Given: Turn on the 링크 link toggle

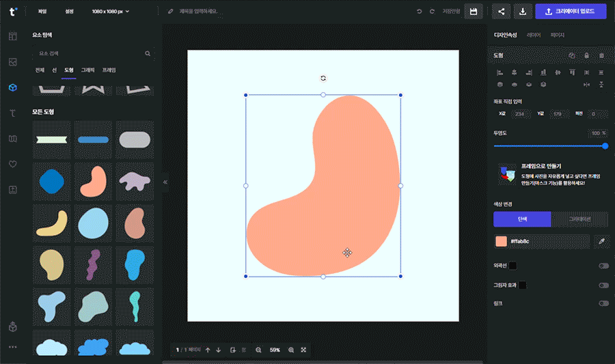Looking at the screenshot, I should [x=603, y=303].
